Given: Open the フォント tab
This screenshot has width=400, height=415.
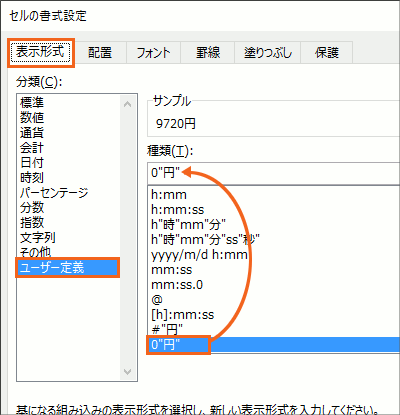Looking at the screenshot, I should pyautogui.click(x=153, y=53).
